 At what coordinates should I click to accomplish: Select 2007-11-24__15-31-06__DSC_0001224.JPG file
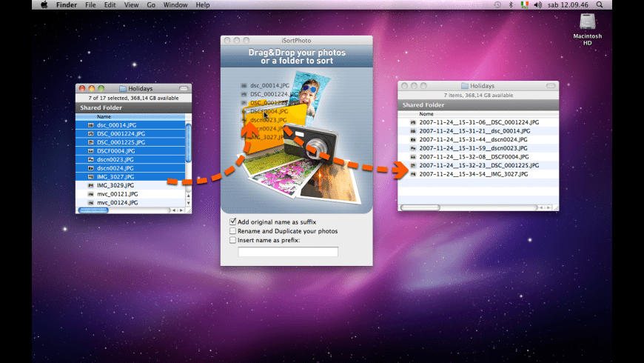click(478, 122)
